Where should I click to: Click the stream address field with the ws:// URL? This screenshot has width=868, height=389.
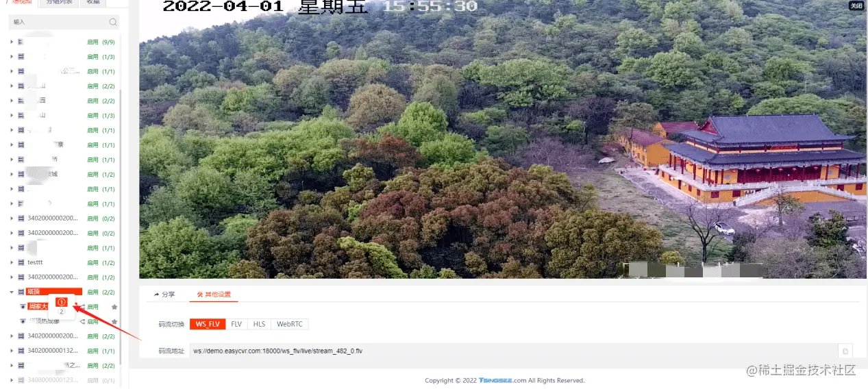(x=514, y=351)
